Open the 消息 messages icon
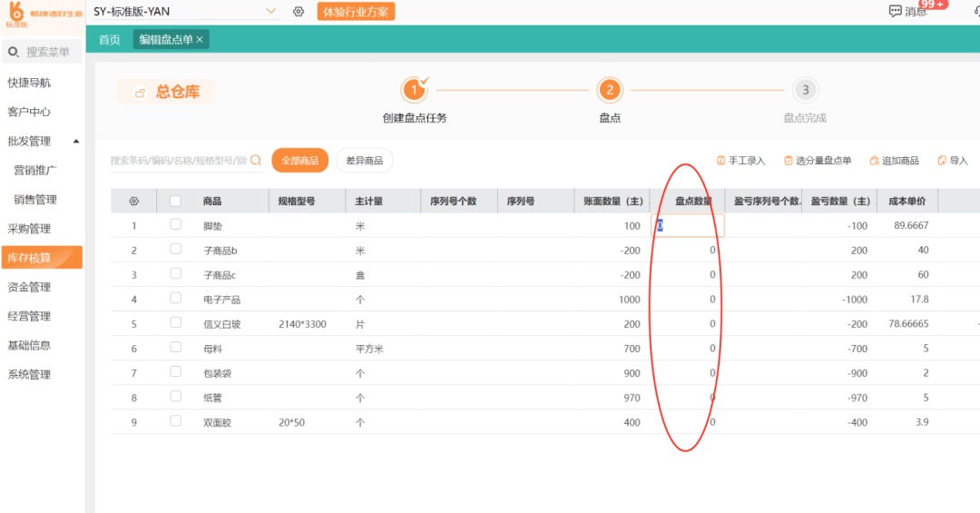The image size is (980, 513). (895, 11)
